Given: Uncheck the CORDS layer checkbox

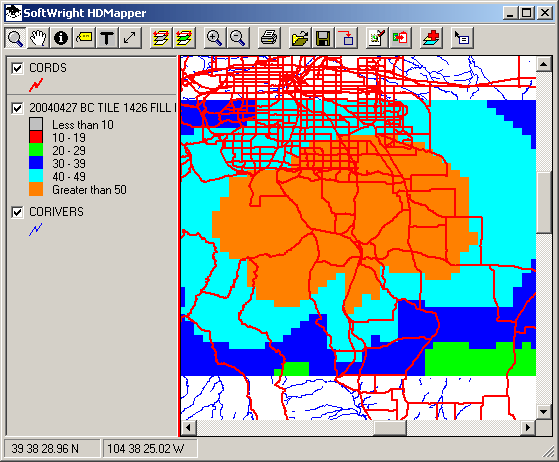Looking at the screenshot, I should click(x=17, y=68).
